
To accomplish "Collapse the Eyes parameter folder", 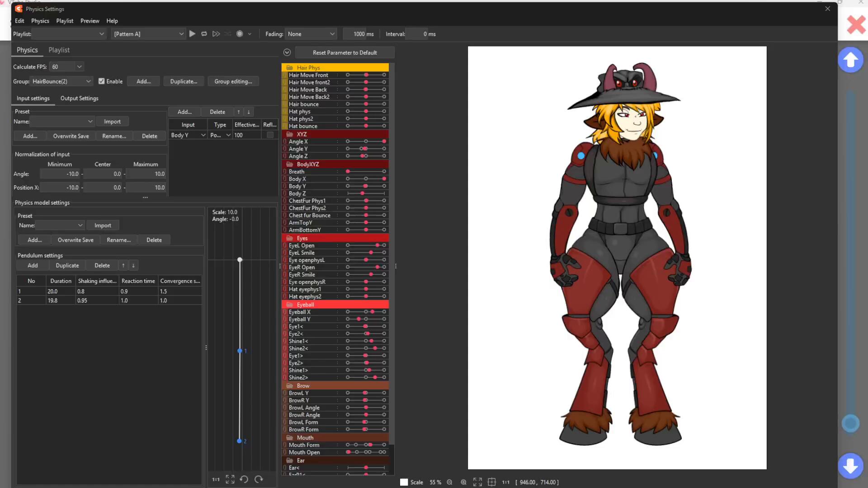I will (290, 238).
